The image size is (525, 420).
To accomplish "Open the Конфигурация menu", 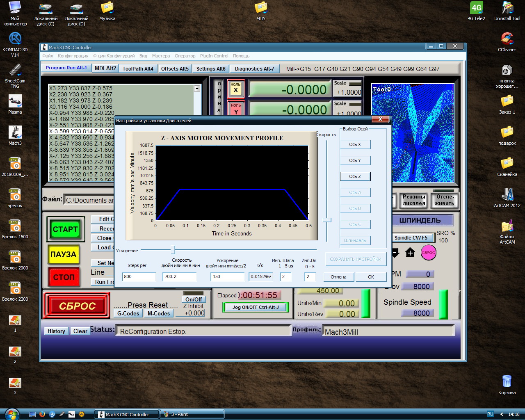I will tap(73, 56).
